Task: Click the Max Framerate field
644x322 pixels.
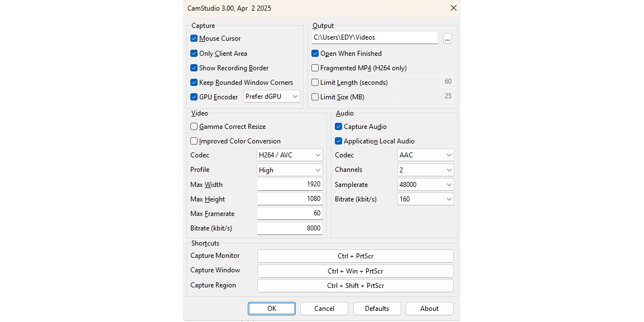Action: point(290,214)
